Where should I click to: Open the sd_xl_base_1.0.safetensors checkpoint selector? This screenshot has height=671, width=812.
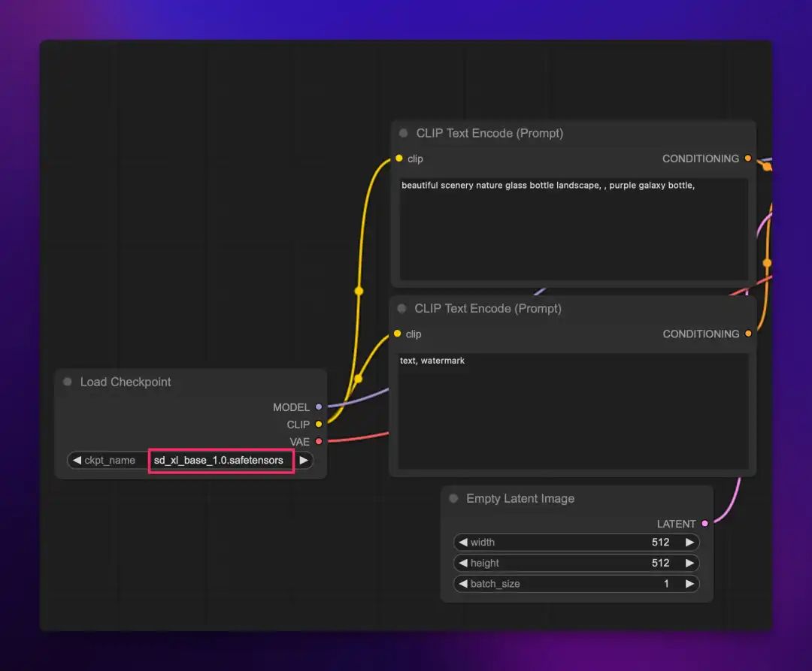219,460
